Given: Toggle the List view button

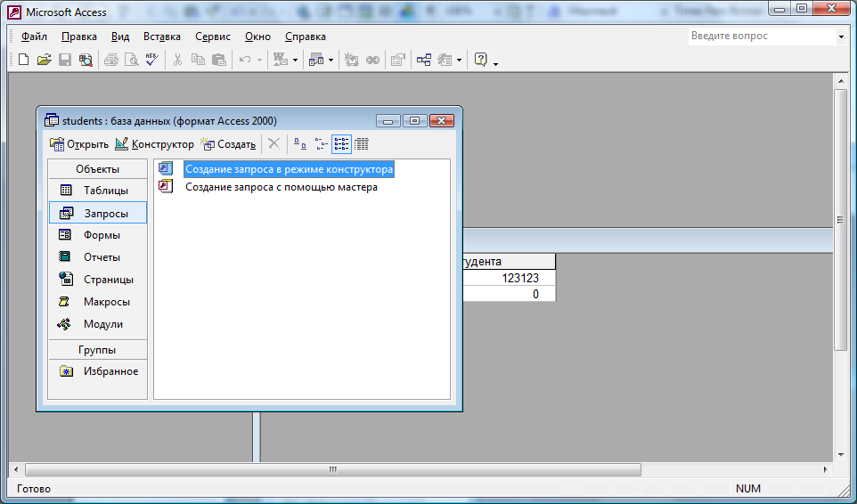Looking at the screenshot, I should click(x=341, y=143).
